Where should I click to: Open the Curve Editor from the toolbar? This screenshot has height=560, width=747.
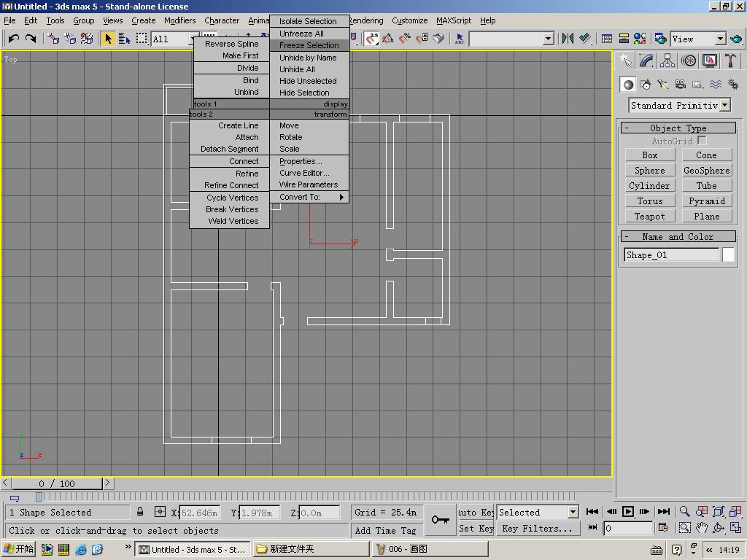606,39
